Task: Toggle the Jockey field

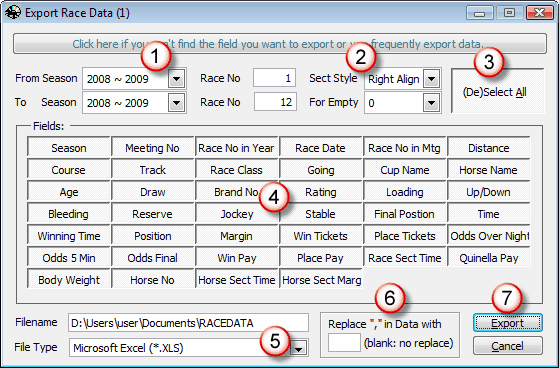Action: [237, 214]
